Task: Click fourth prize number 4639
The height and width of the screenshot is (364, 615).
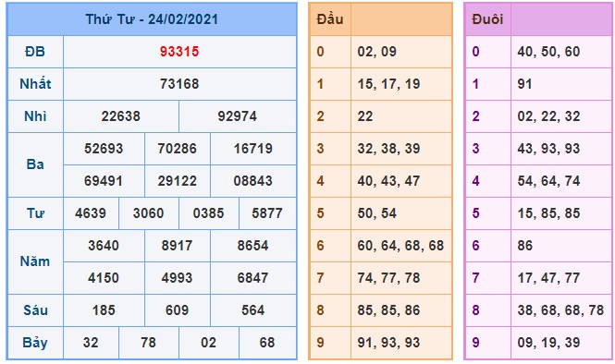Action: (91, 213)
